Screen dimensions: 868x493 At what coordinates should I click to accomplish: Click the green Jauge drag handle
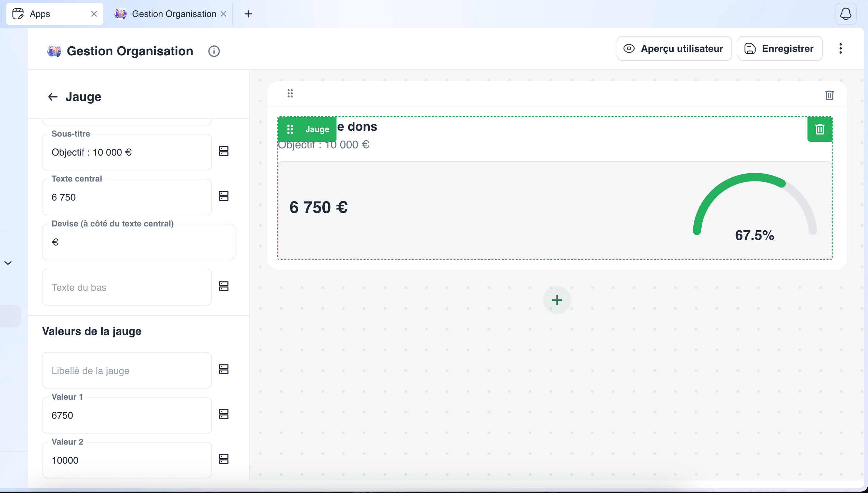290,129
